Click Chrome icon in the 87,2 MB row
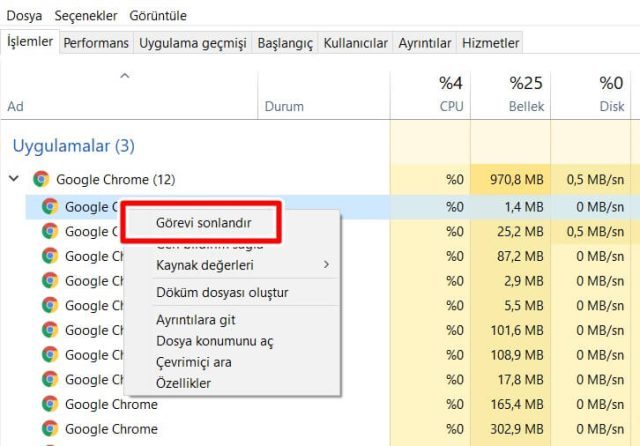This screenshot has height=446, width=640. tap(50, 256)
